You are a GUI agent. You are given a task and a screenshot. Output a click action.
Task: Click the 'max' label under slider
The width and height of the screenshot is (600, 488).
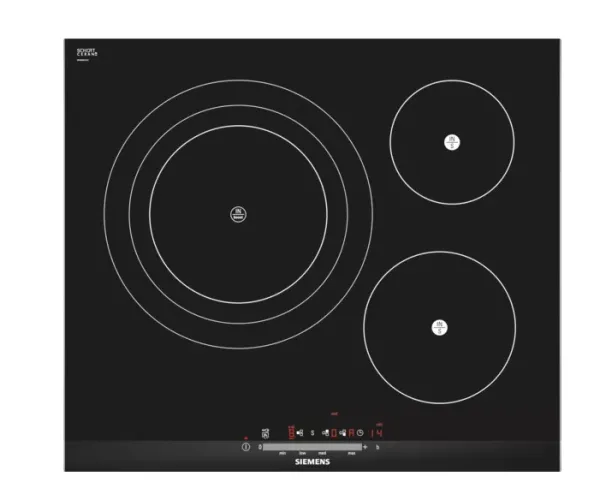point(352,453)
